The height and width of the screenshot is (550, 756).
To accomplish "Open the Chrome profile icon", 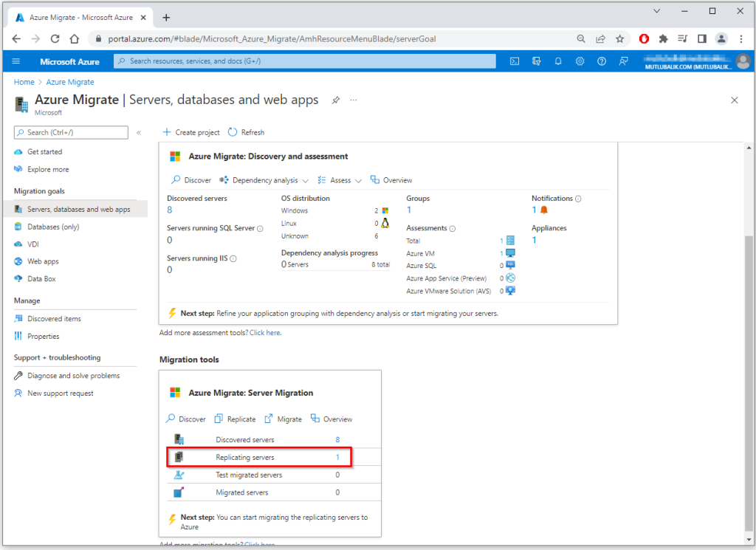I will pyautogui.click(x=721, y=39).
